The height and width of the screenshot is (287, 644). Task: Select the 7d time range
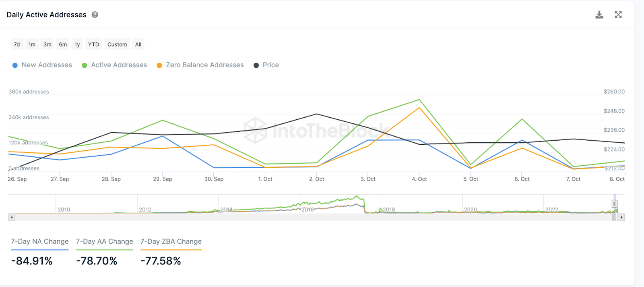(x=17, y=44)
